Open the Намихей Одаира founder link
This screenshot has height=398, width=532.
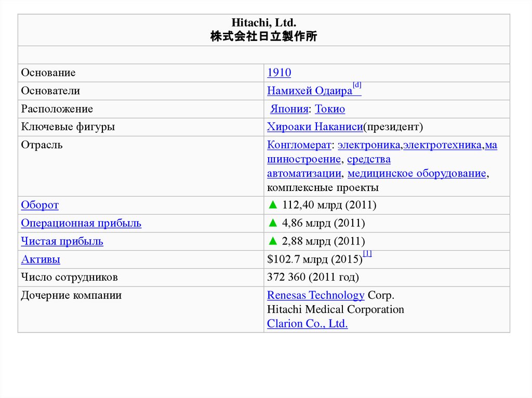pos(310,91)
